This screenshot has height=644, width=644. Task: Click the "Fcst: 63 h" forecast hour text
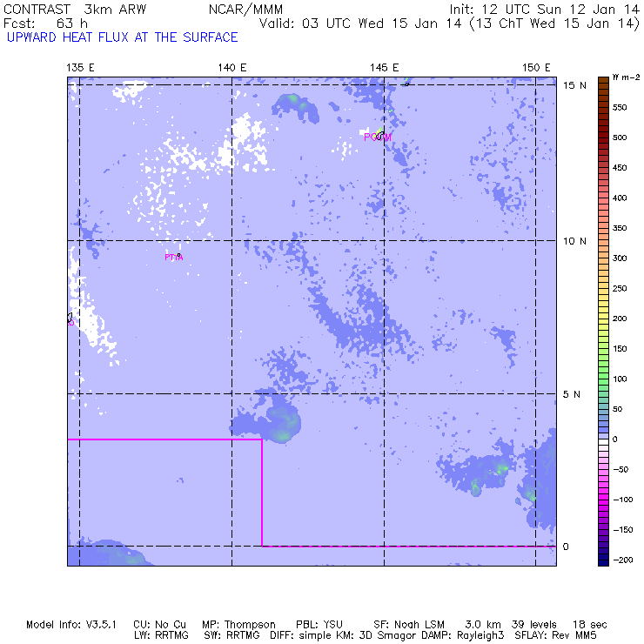click(x=45, y=23)
